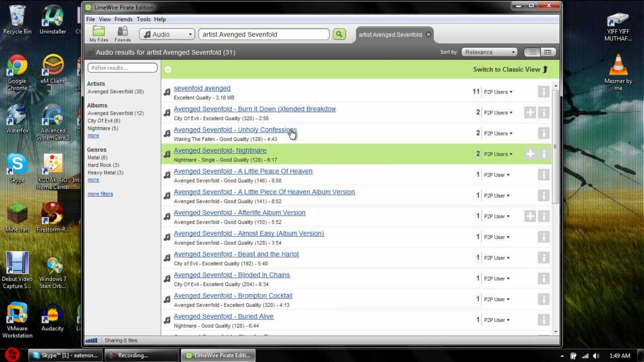Click more under Albums filter
644x362 pixels.
point(93,136)
